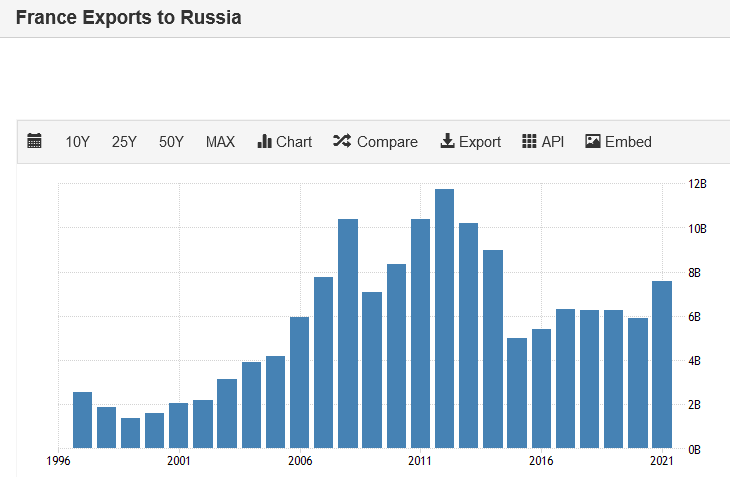
Task: Open the Compare option
Action: 375,141
